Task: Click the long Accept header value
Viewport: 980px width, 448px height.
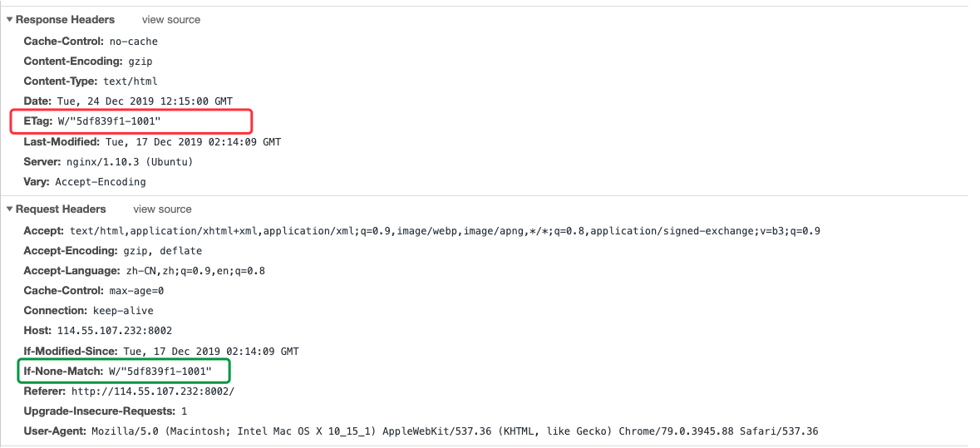Action: 445,230
